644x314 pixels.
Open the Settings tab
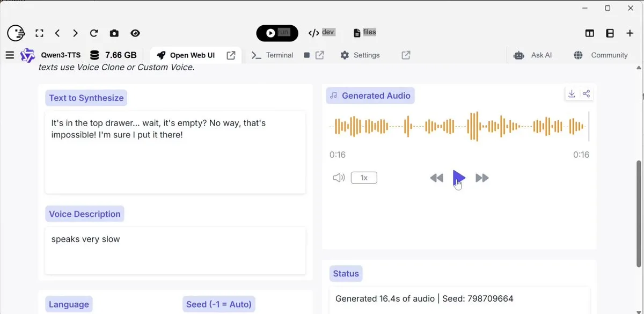click(360, 55)
